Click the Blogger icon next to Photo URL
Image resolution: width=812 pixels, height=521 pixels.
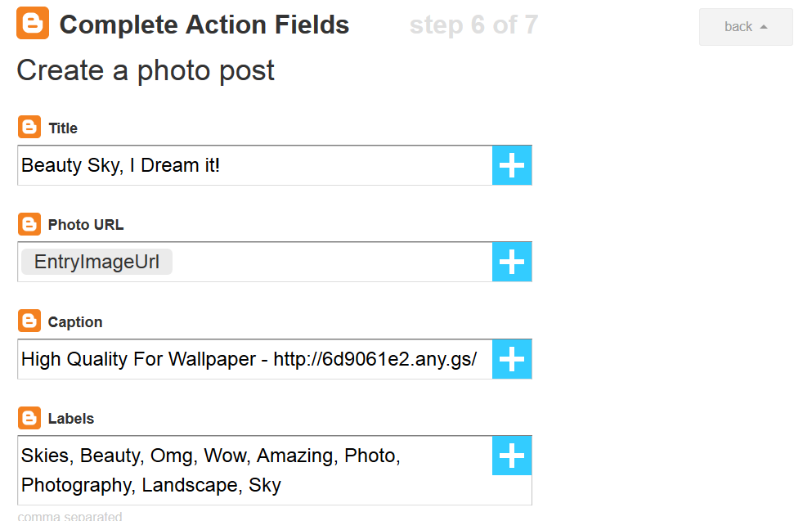pyautogui.click(x=29, y=224)
